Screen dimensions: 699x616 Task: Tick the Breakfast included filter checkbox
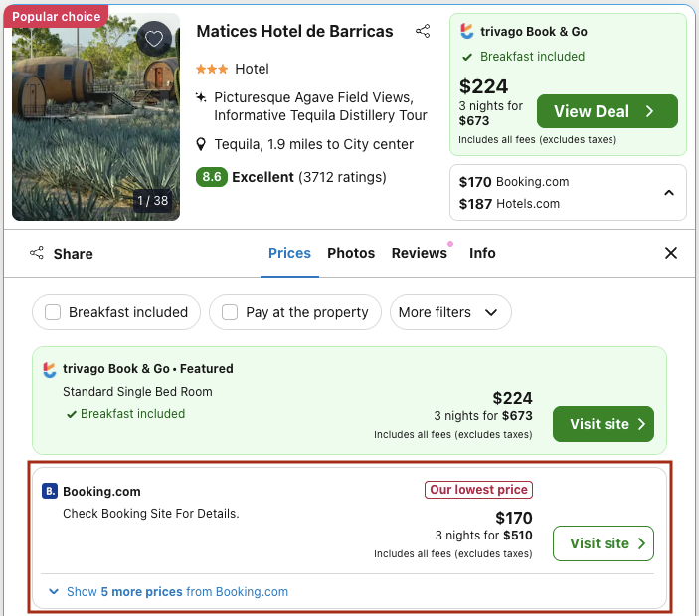(54, 312)
